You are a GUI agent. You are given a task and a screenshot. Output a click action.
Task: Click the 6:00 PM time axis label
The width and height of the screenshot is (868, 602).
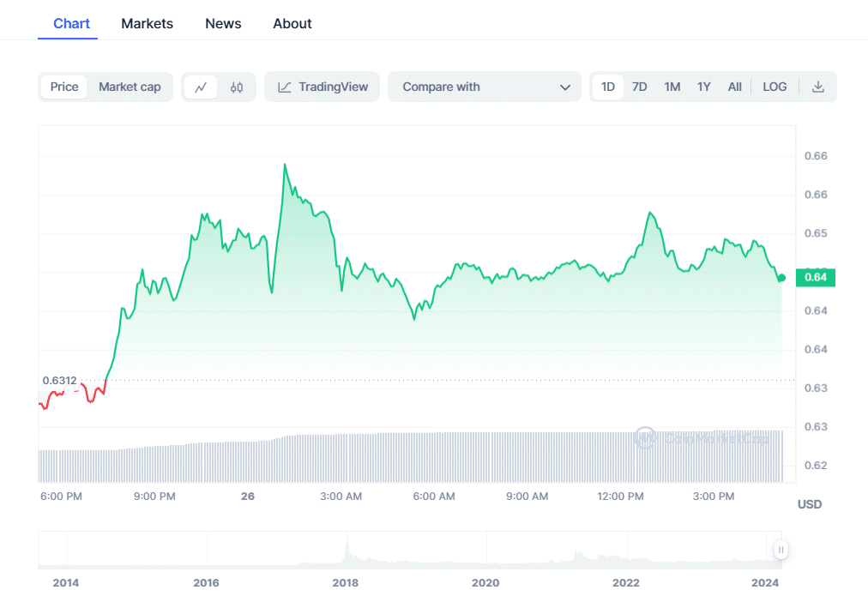pos(61,497)
